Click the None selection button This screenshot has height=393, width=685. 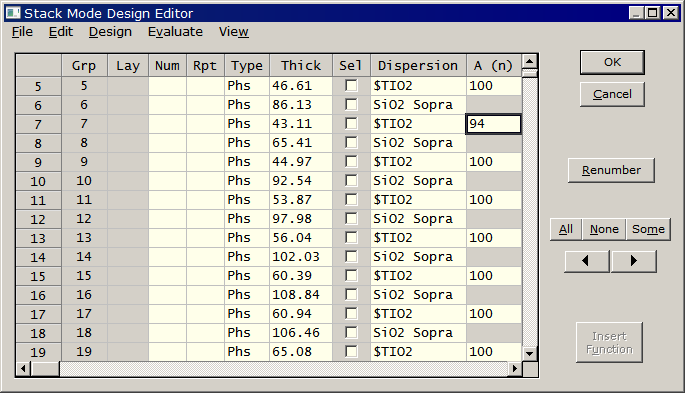(x=604, y=229)
